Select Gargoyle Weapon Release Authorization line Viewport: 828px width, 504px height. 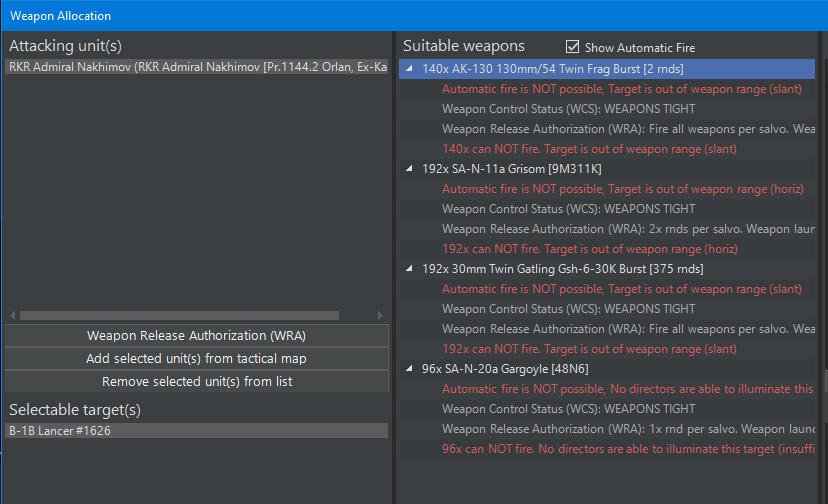coord(620,429)
